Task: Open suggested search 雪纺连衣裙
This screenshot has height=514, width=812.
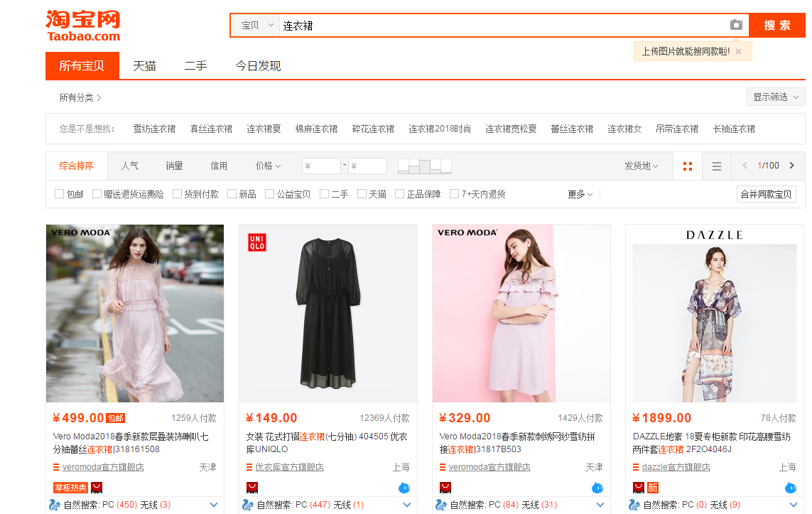Action: [154, 129]
